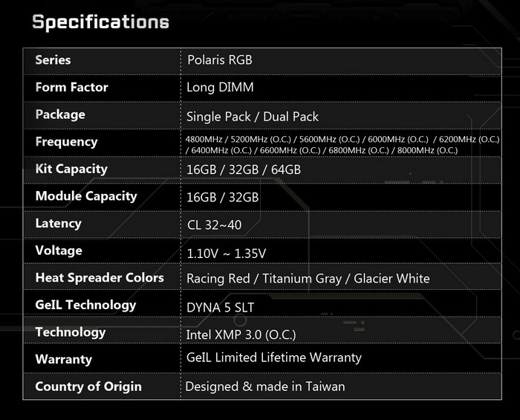Select the Series row label
This screenshot has height=420, width=520.
point(53,59)
